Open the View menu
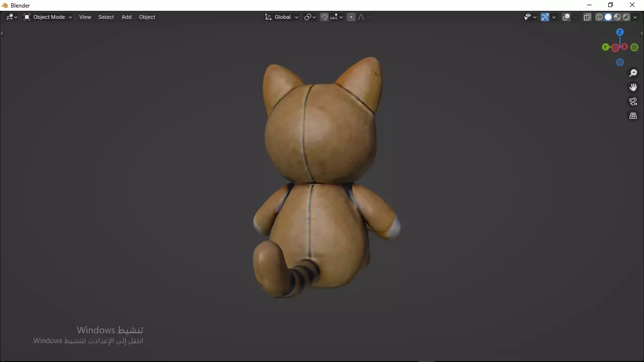Screen dimensions: 644x362 coord(85,17)
